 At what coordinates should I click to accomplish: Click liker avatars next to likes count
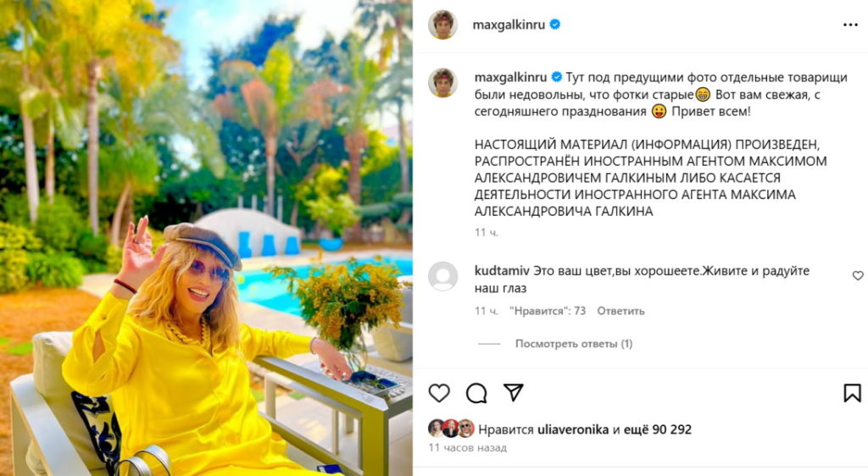pos(451,429)
